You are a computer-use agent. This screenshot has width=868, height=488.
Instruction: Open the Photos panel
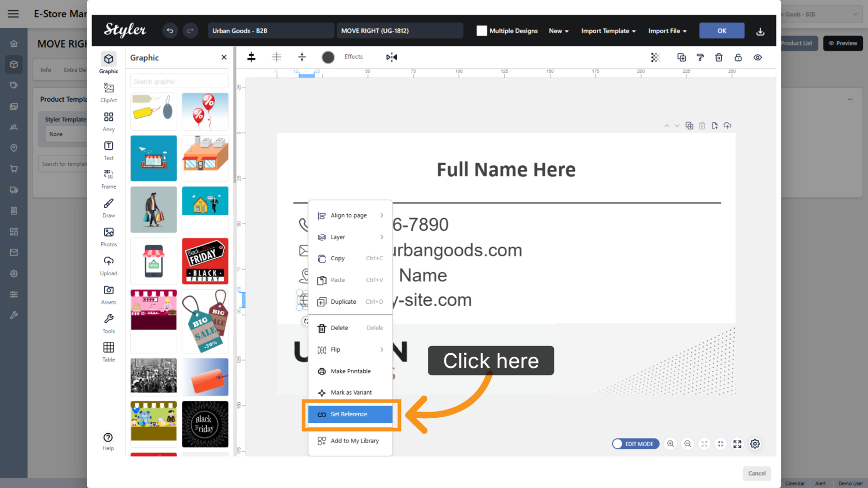click(109, 237)
